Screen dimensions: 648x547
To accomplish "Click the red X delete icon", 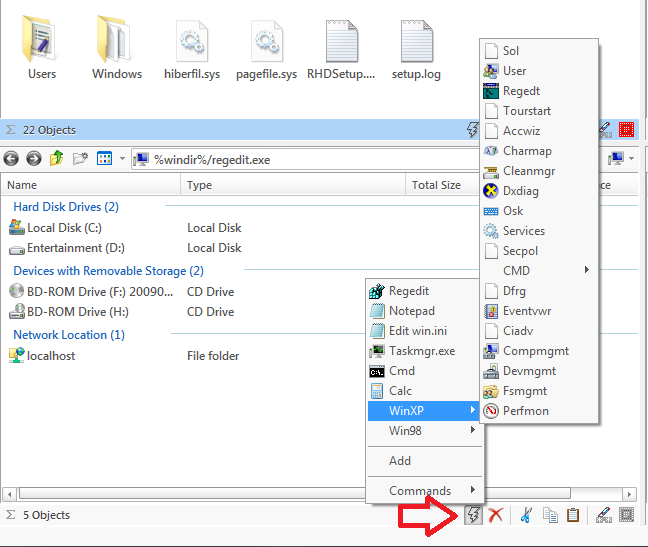I will (x=496, y=515).
